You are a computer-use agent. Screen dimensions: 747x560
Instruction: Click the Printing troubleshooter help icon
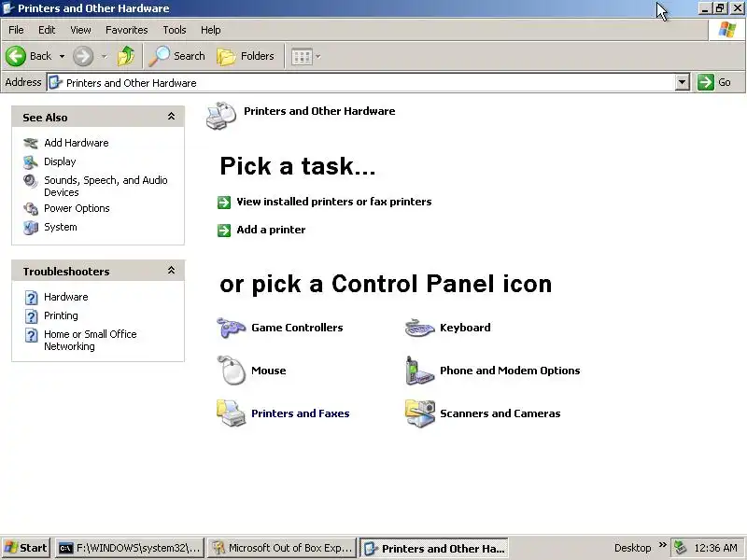point(31,316)
